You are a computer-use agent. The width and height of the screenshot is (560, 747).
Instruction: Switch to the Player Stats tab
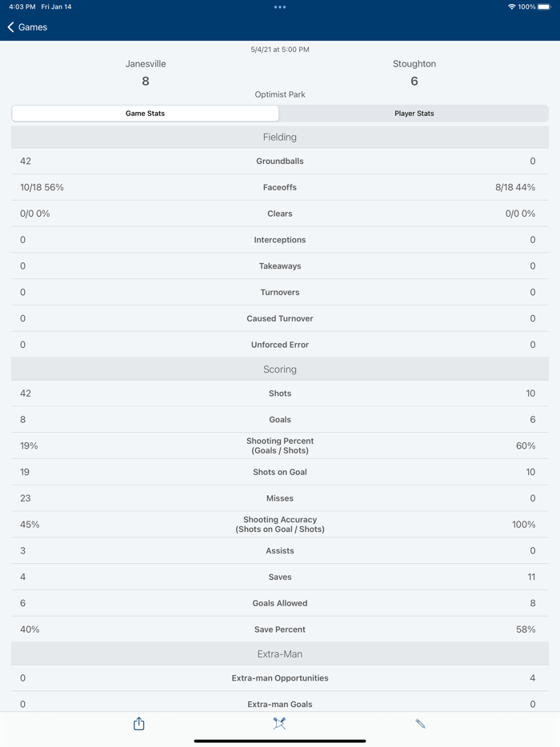[413, 114]
